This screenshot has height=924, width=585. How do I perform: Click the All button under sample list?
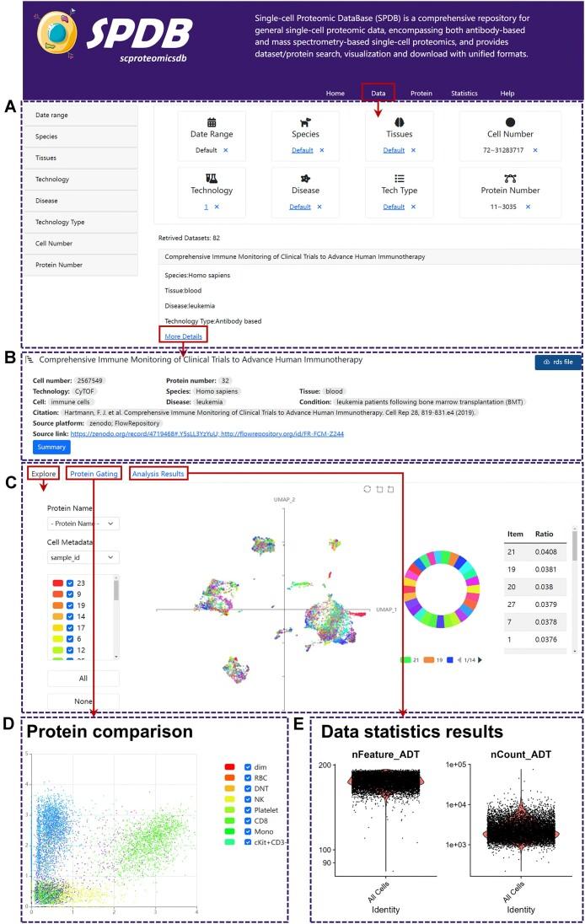coord(83,679)
